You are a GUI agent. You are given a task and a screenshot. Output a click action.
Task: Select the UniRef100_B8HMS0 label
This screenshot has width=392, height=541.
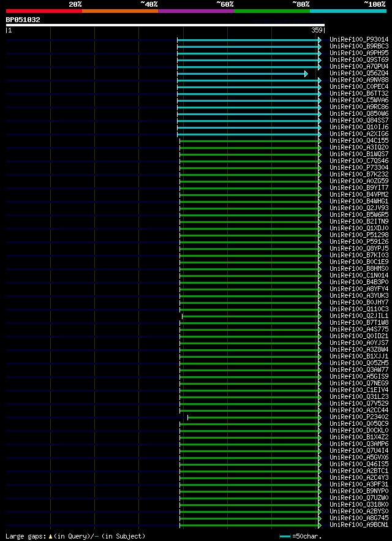pyautogui.click(x=359, y=269)
